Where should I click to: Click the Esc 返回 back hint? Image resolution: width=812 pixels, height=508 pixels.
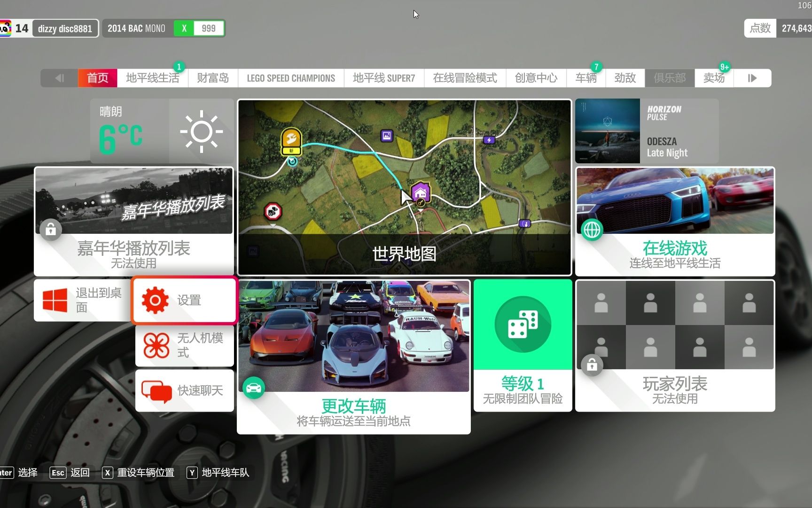[70, 472]
